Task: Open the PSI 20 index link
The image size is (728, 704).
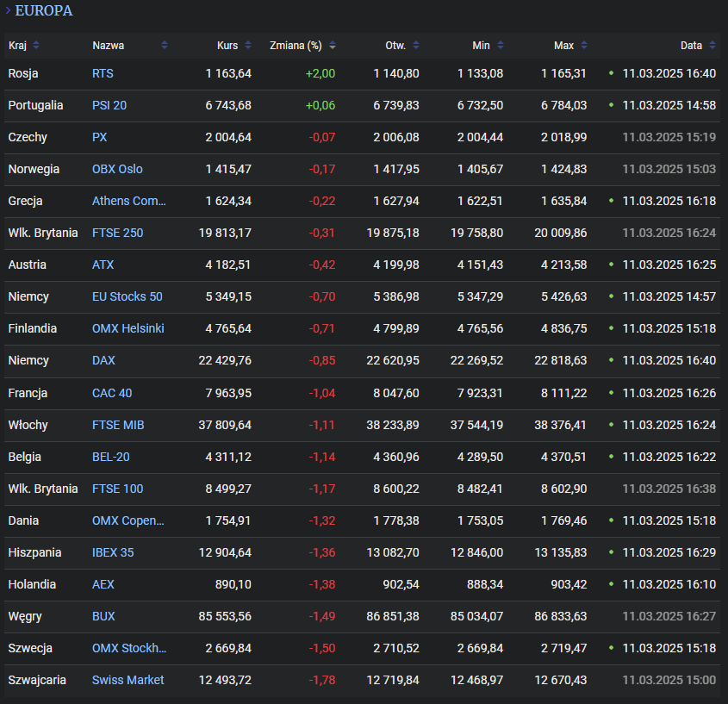Action: click(109, 106)
